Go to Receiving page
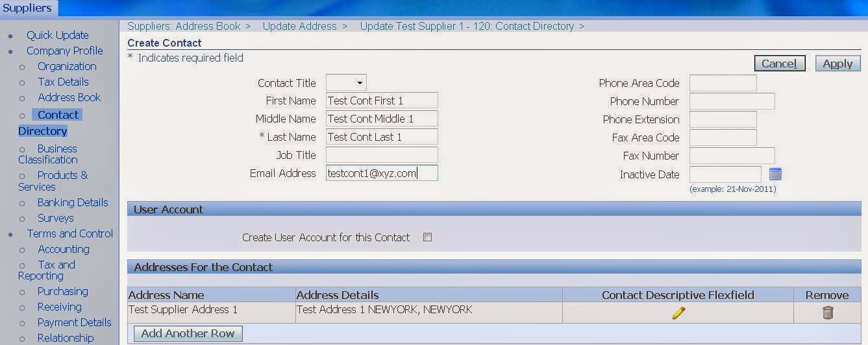Image resolution: width=868 pixels, height=345 pixels. click(59, 307)
